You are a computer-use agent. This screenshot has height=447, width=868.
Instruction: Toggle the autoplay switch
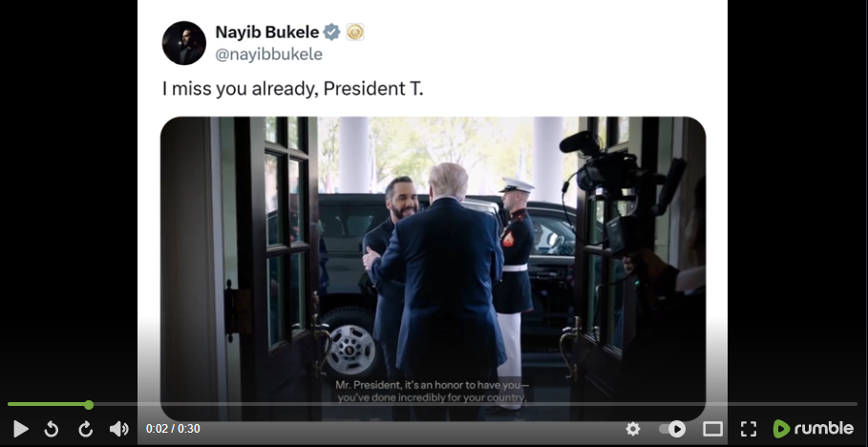click(x=672, y=429)
